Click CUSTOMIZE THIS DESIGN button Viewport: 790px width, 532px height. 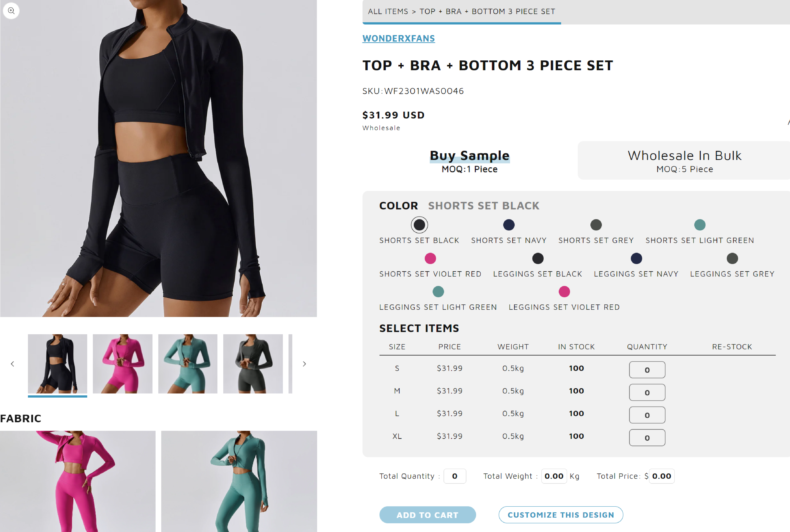tap(561, 515)
